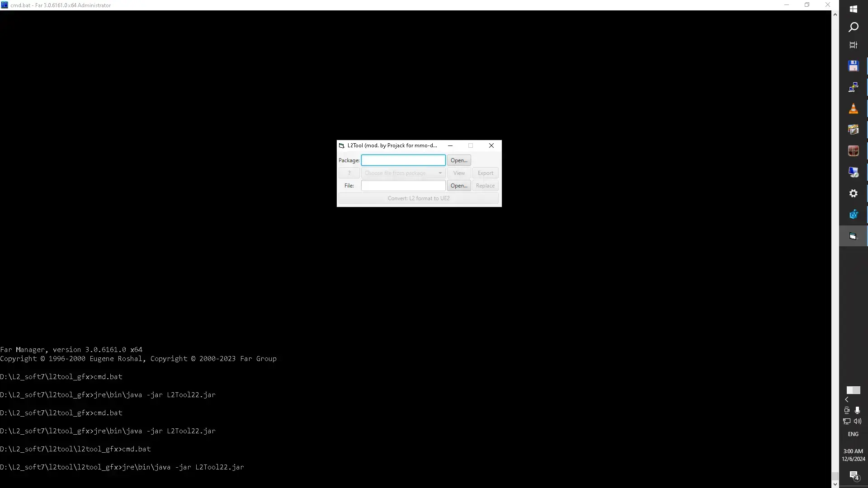
Task: Open Task View from the taskbar
Action: click(x=853, y=45)
